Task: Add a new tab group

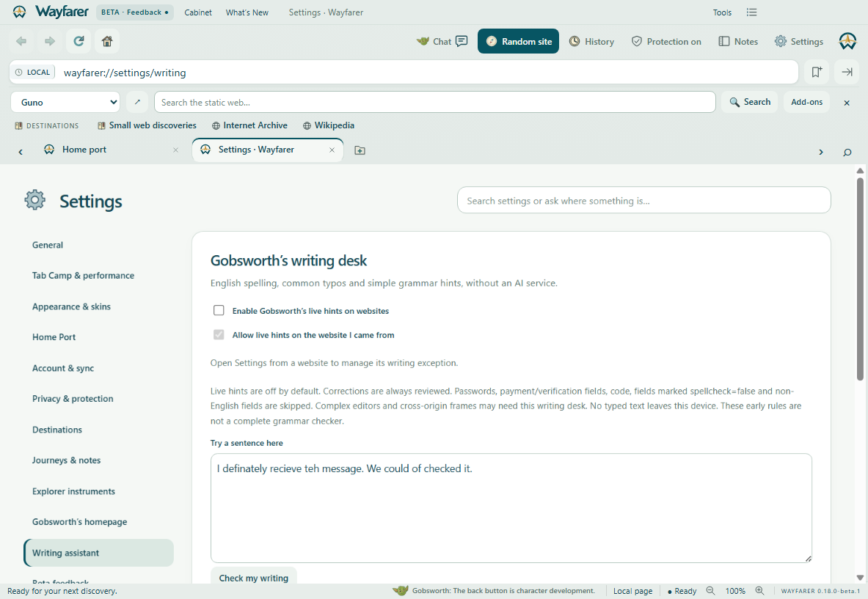Action: pyautogui.click(x=360, y=150)
